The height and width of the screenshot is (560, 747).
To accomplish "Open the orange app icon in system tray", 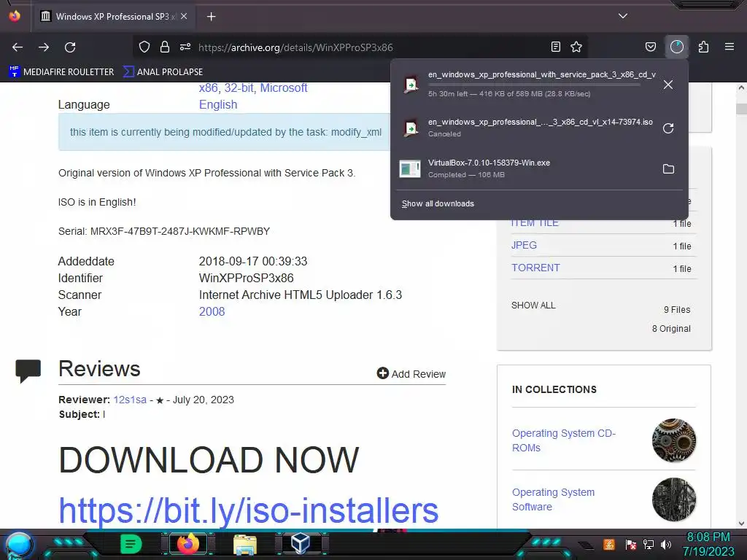I will 609,544.
